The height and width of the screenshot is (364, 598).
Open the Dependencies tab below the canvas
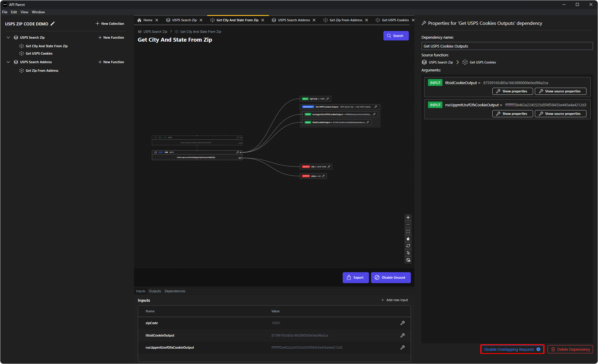175,291
